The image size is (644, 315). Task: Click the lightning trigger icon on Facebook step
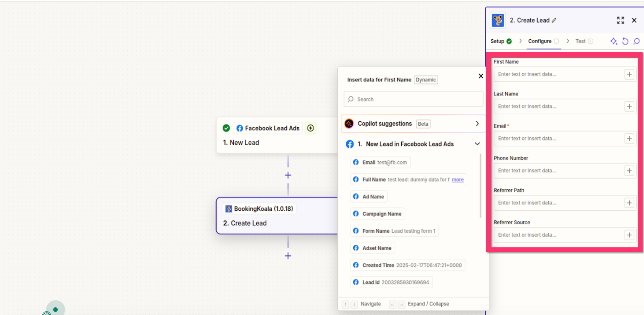311,128
